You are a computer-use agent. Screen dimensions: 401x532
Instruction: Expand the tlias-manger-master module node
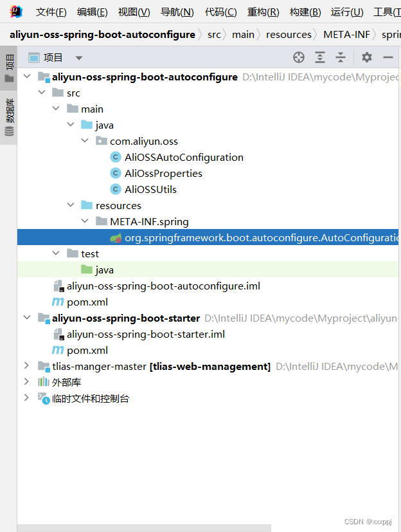pyautogui.click(x=26, y=366)
